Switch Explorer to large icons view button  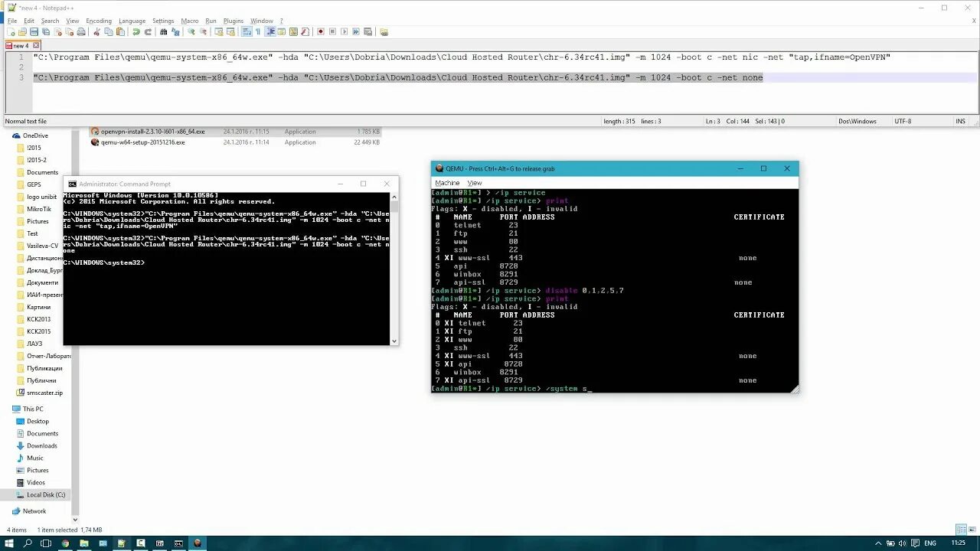click(972, 530)
